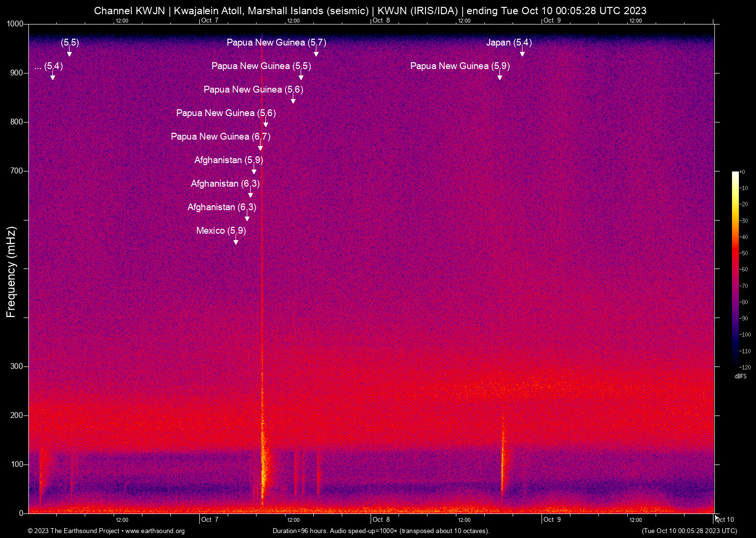The image size is (756, 538).
Task: Click the Afghanistan (5.9) earthquake label
Action: pyautogui.click(x=228, y=160)
